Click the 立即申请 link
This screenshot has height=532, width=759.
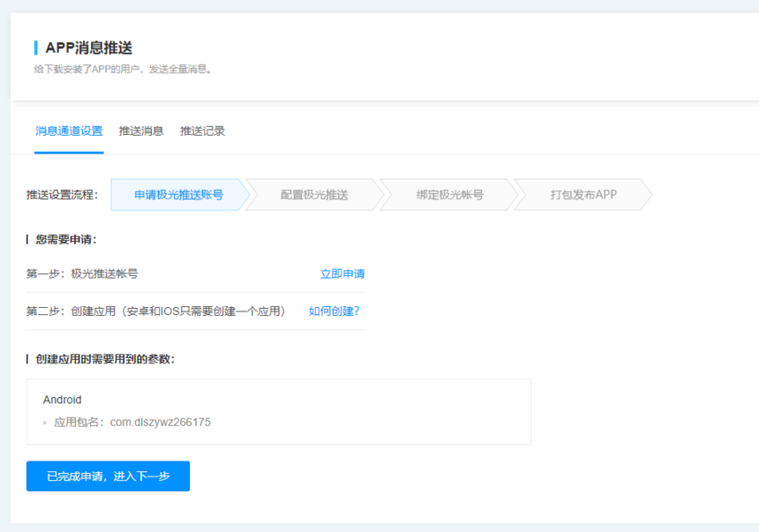pos(342,274)
